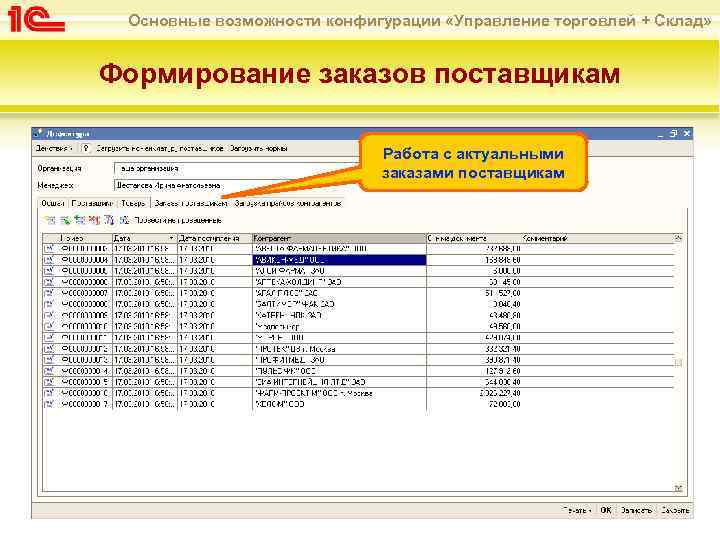Image resolution: width=720 pixels, height=540 pixels.
Task: Select the ПРОТЕК ЦВ г. Москва cell
Action: click(339, 349)
